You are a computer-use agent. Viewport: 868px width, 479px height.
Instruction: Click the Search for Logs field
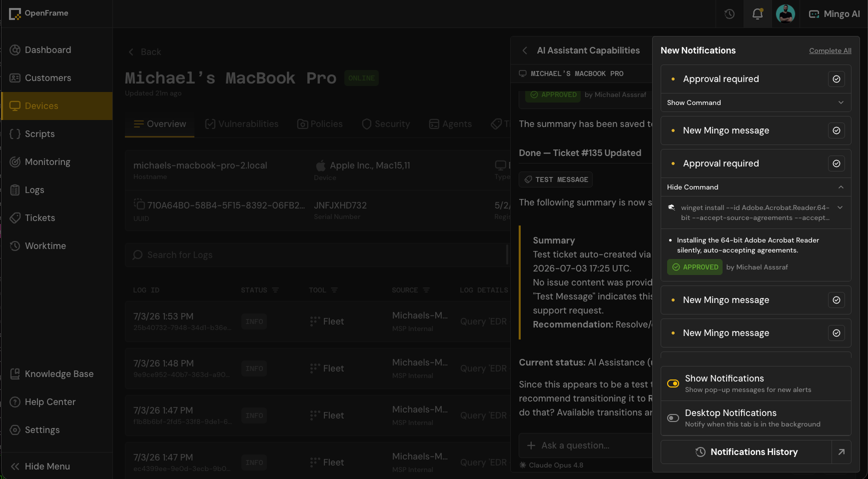pyautogui.click(x=317, y=255)
